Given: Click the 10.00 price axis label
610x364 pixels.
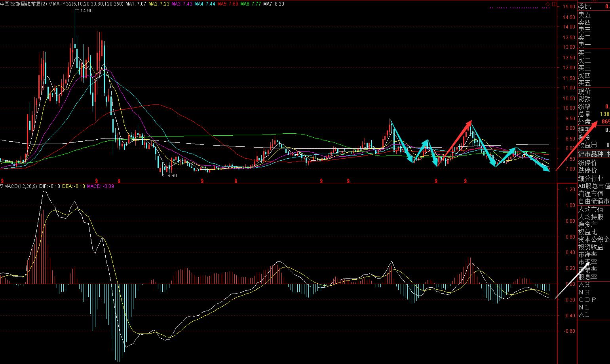Looking at the screenshot, I should click(x=570, y=108).
